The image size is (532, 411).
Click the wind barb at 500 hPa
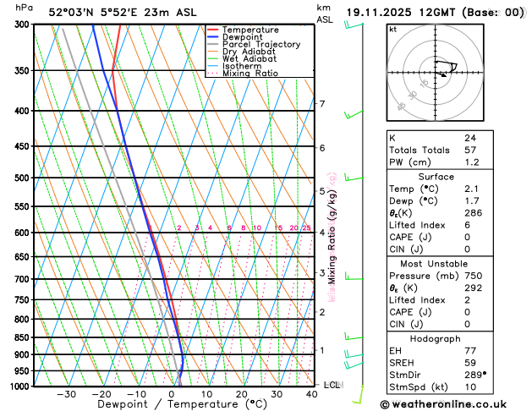[354, 177]
